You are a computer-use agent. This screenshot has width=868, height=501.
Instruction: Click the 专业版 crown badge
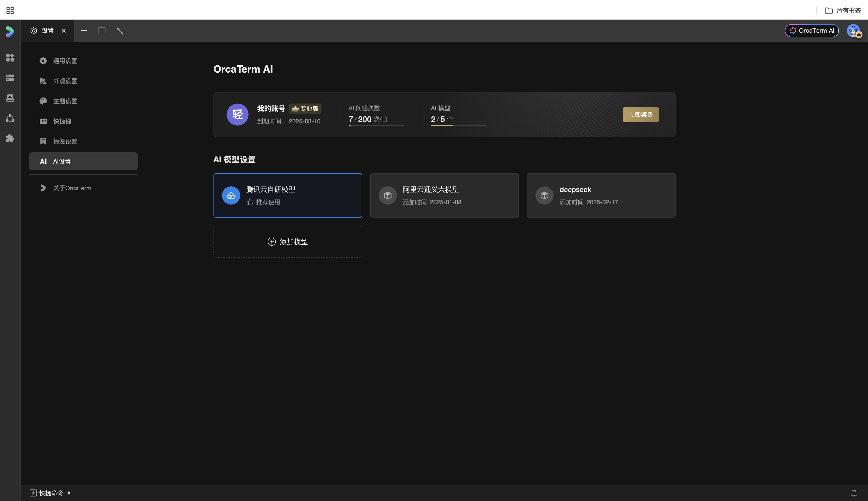click(305, 108)
